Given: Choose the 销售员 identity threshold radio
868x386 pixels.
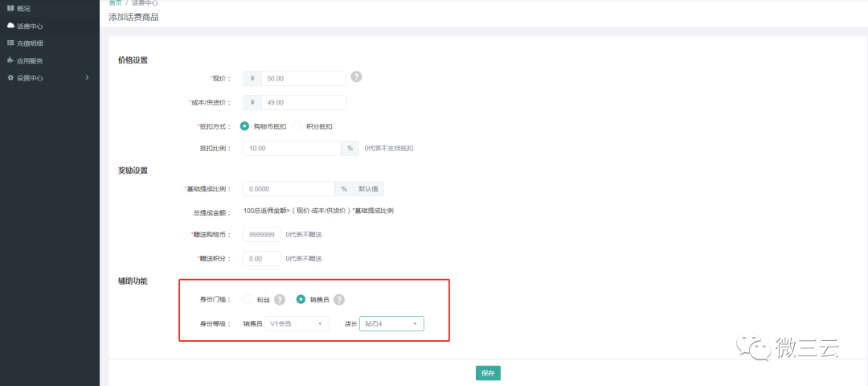Looking at the screenshot, I should [301, 300].
